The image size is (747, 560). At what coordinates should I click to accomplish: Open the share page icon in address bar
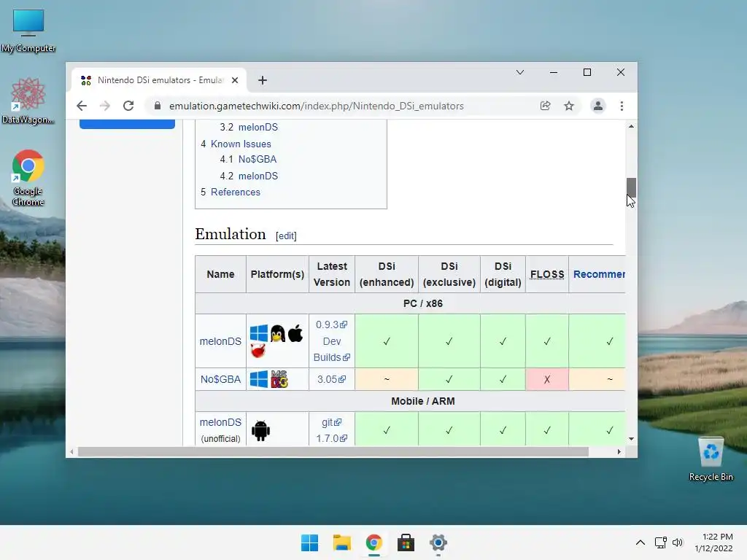click(x=545, y=106)
